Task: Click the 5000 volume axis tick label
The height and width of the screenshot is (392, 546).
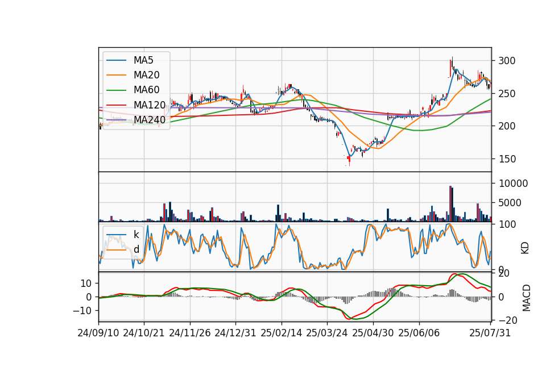Action: coord(510,203)
